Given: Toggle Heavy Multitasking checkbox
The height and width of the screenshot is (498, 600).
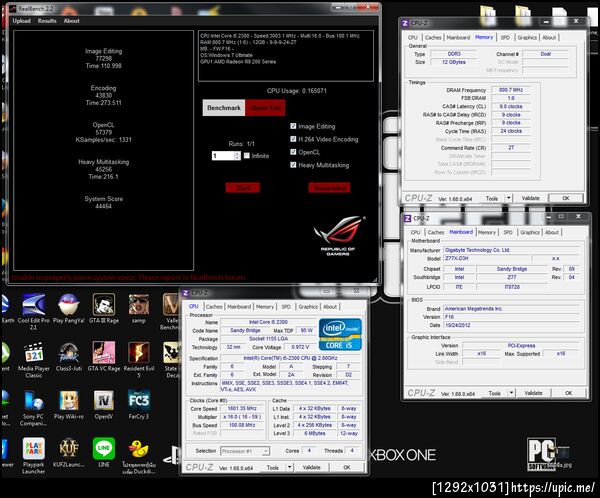Looking at the screenshot, I should (x=293, y=165).
